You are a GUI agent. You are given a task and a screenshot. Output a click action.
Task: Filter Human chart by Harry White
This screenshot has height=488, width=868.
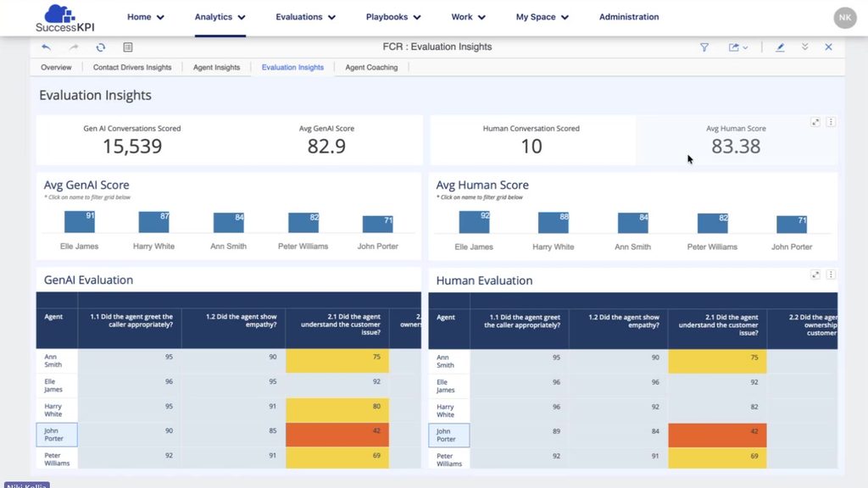[x=553, y=247]
